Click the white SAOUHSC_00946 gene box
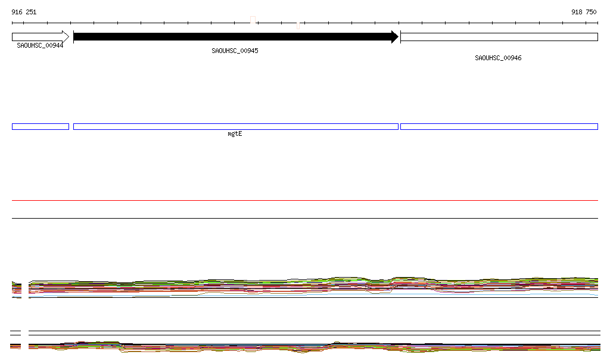This screenshot has width=610, height=364. [x=499, y=37]
